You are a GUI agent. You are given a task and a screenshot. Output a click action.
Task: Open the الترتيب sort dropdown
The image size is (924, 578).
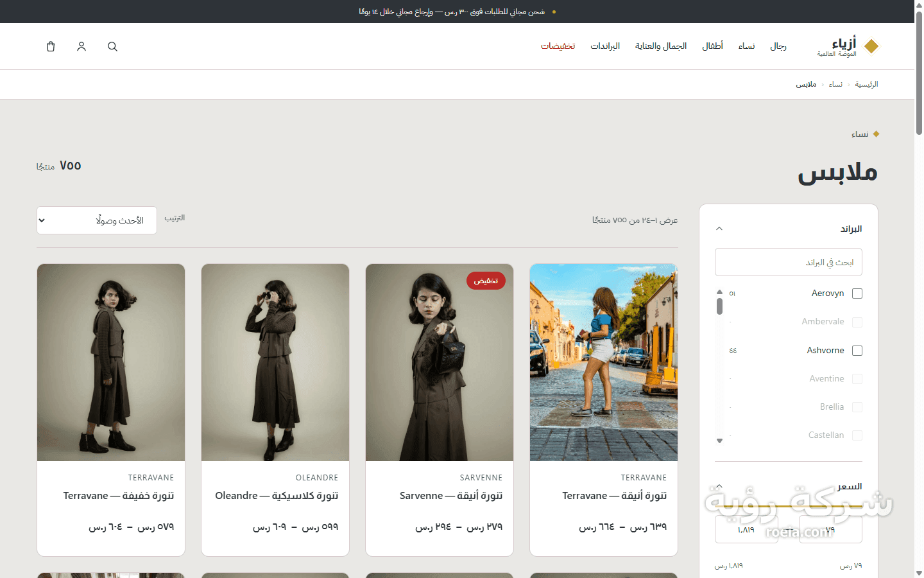point(97,220)
